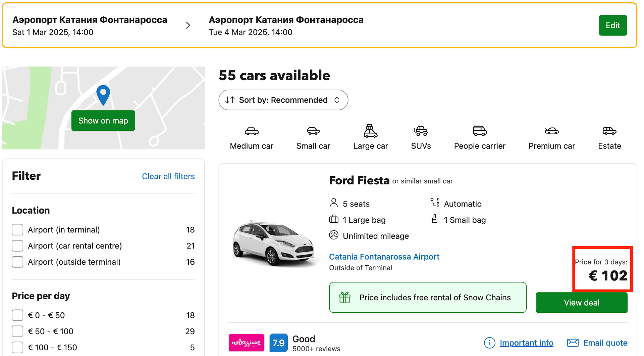The image size is (644, 356).
Task: Click the chevron between pickup and drop-off
Action: (x=188, y=25)
